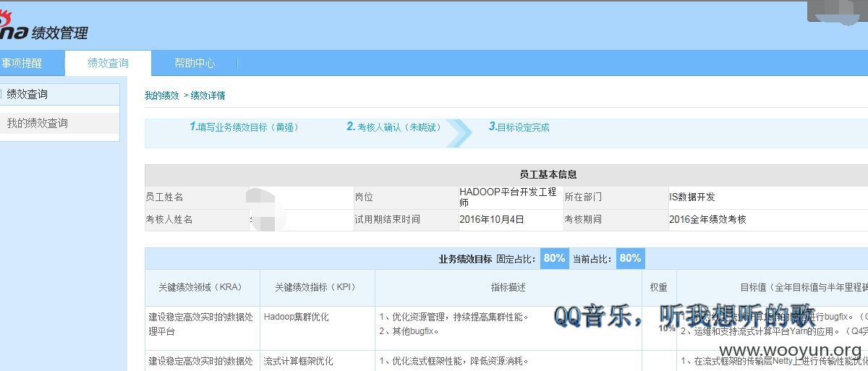Click the 2016年10月4日 date value
This screenshot has height=371, width=868.
tap(492, 219)
